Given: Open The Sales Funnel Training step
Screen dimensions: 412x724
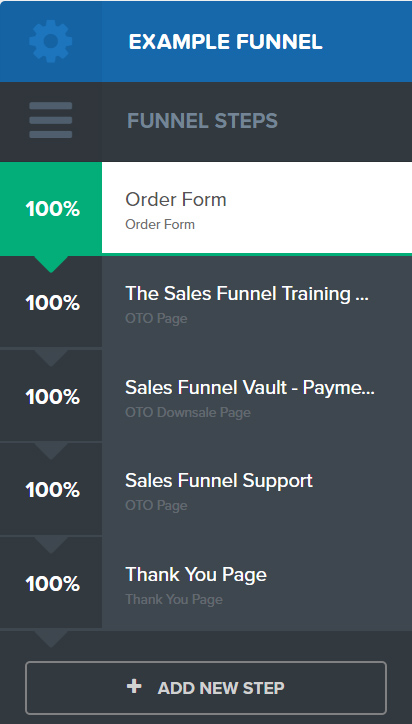Looking at the screenshot, I should (x=257, y=302).
